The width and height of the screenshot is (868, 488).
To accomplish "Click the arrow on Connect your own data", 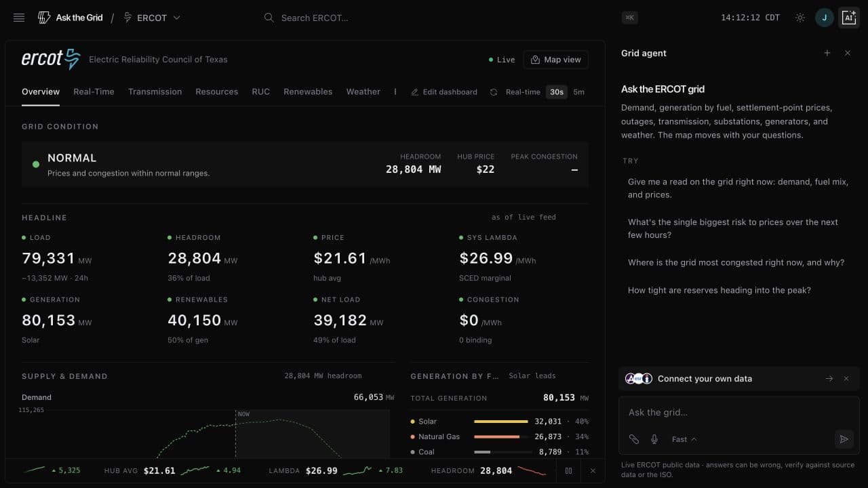I will click(x=829, y=379).
